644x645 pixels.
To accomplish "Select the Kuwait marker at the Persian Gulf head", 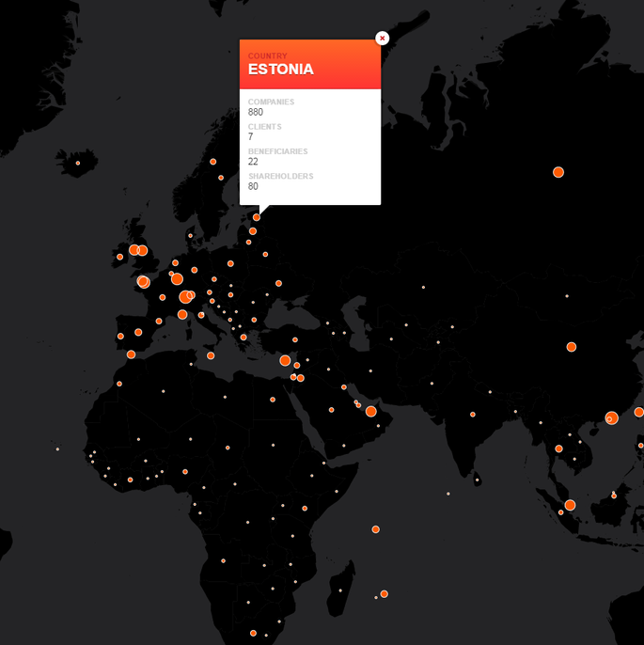I will [x=344, y=387].
